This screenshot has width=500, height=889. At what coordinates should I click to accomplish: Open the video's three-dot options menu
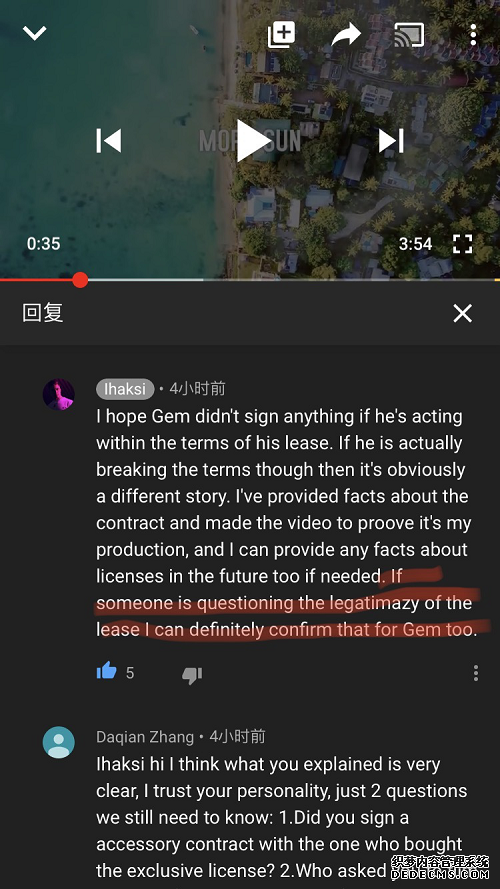pos(473,35)
